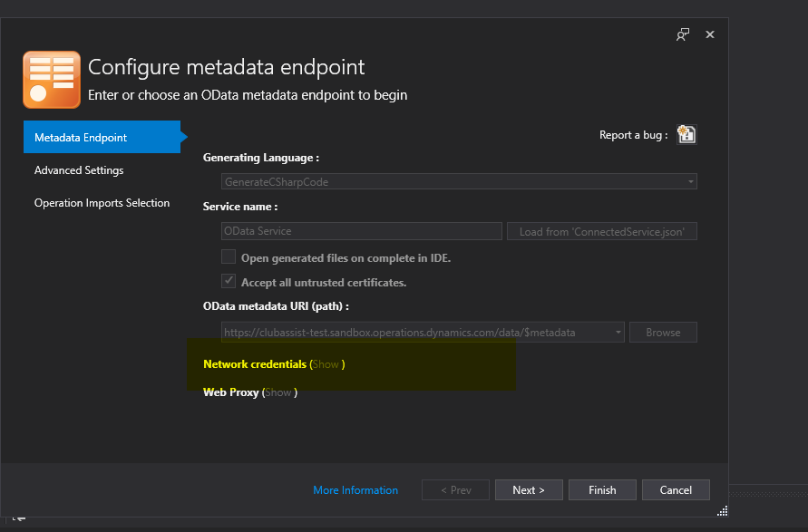The height and width of the screenshot is (532, 808).
Task: Open the Generating Language dropdown
Action: (459, 181)
